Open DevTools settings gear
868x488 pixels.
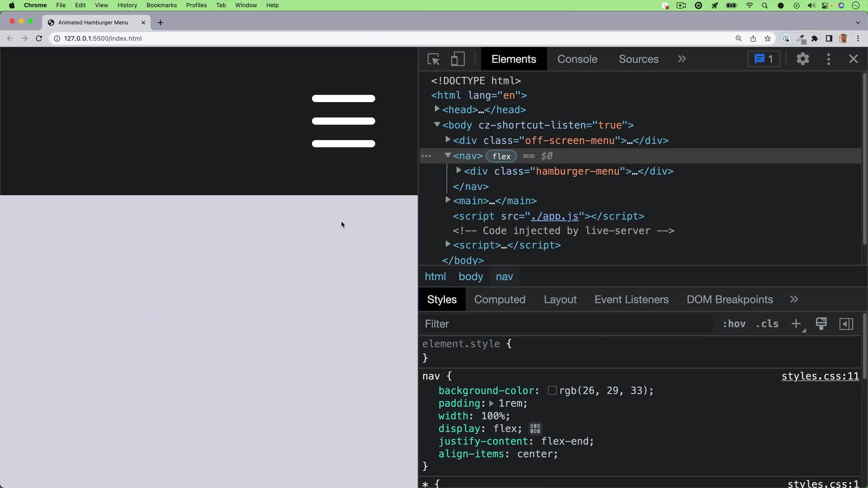click(803, 59)
